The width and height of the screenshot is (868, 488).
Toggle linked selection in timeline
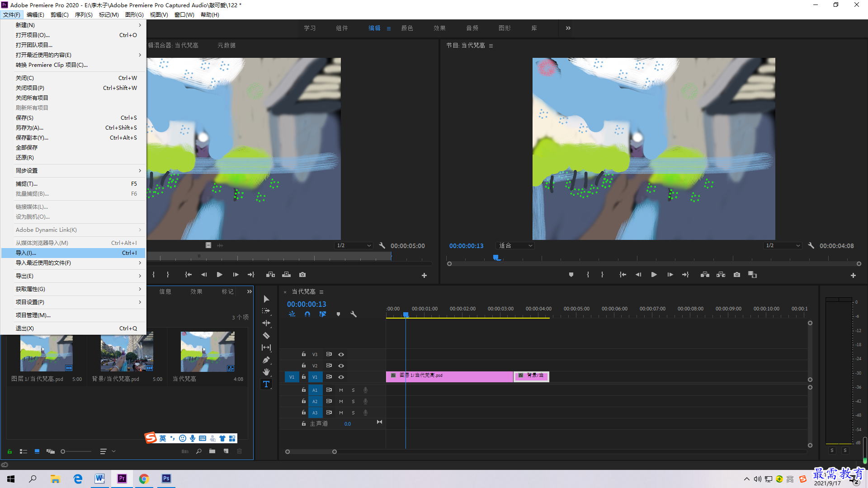coord(323,314)
